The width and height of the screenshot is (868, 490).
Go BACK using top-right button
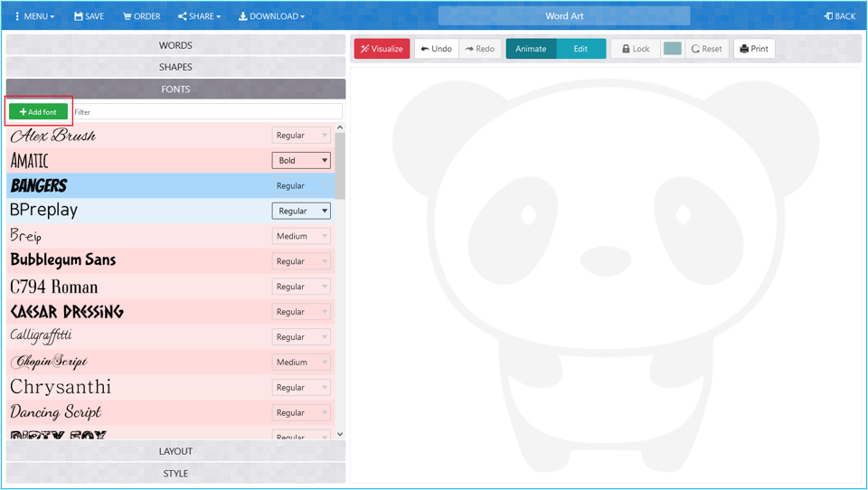(x=839, y=16)
